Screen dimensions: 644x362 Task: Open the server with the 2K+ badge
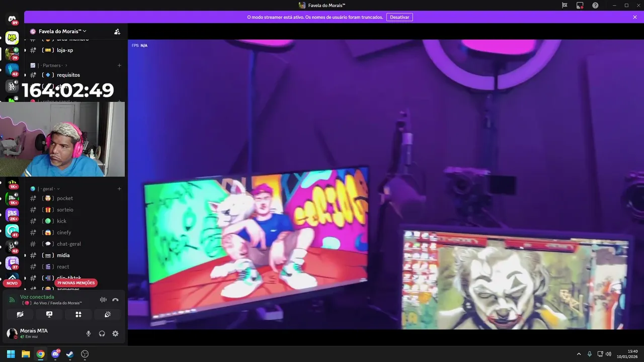coord(12,214)
